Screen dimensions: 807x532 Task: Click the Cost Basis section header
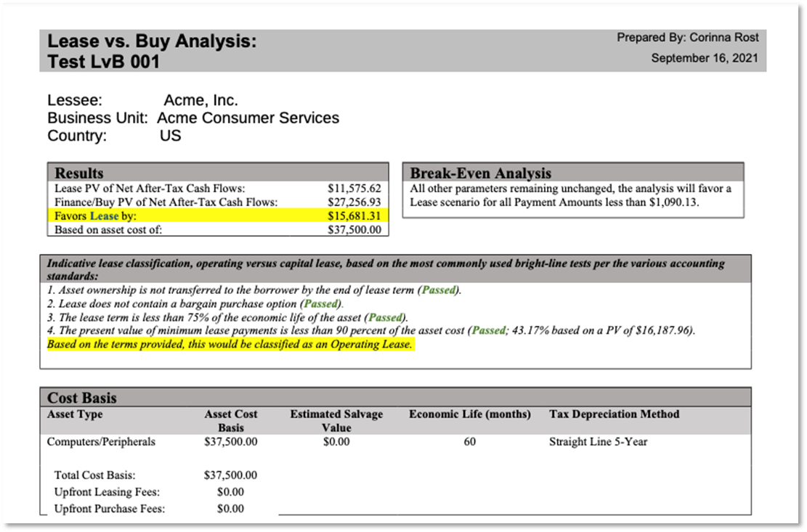(82, 398)
